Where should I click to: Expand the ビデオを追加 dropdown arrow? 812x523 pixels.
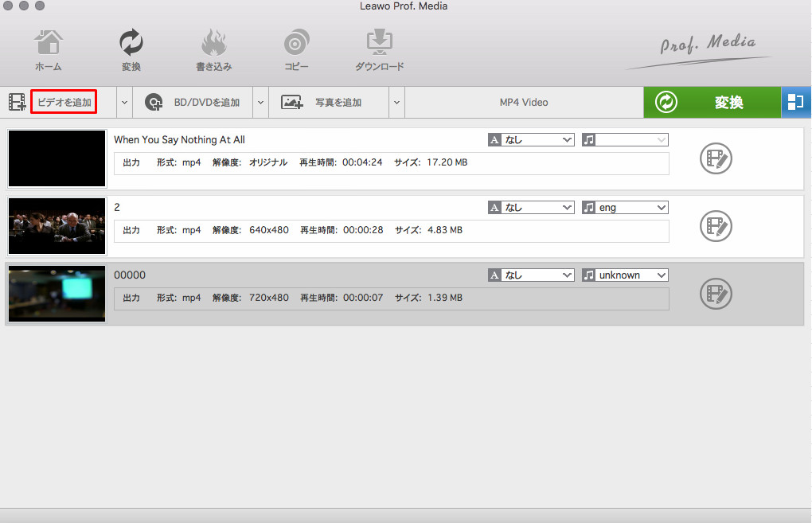tap(123, 103)
